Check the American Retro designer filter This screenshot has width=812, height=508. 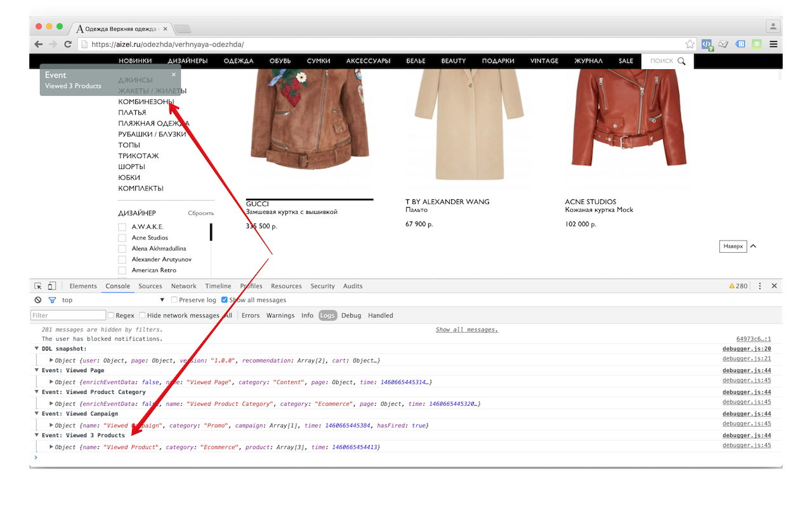click(x=122, y=271)
